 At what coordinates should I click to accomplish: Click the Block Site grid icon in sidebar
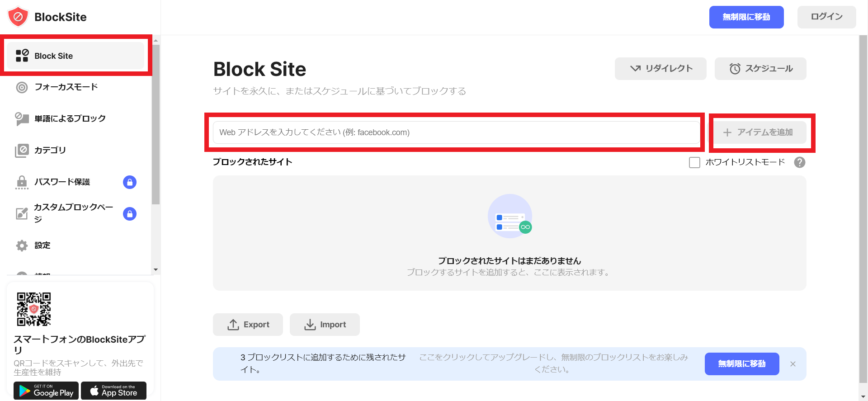22,56
